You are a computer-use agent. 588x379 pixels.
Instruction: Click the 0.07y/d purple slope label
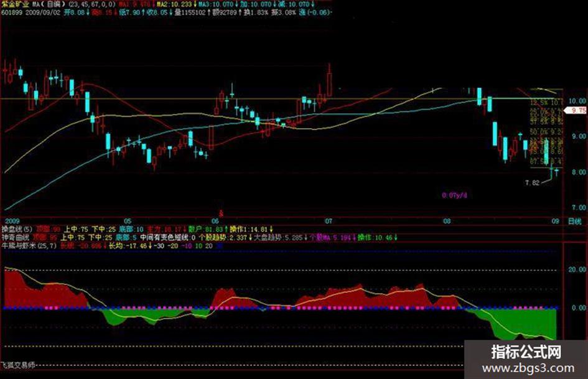click(454, 195)
